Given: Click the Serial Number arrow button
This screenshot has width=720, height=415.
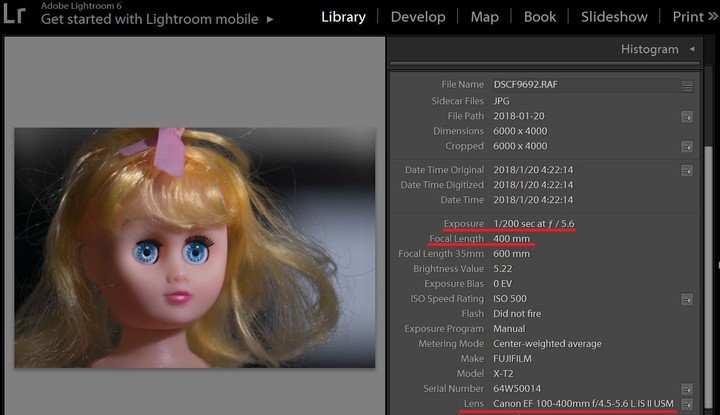Looking at the screenshot, I should point(687,388).
